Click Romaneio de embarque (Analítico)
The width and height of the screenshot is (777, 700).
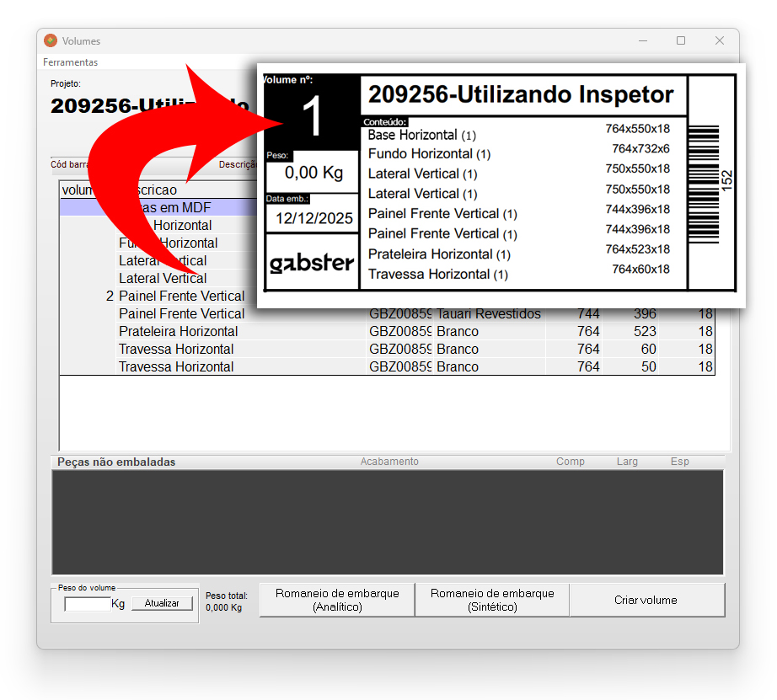pos(337,600)
